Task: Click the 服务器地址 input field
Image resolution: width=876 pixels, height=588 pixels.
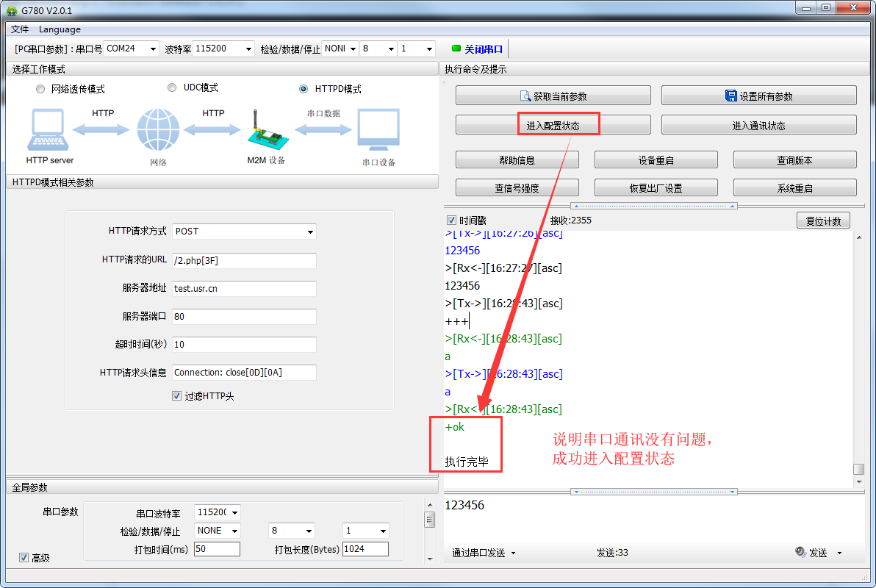Action: [244, 289]
